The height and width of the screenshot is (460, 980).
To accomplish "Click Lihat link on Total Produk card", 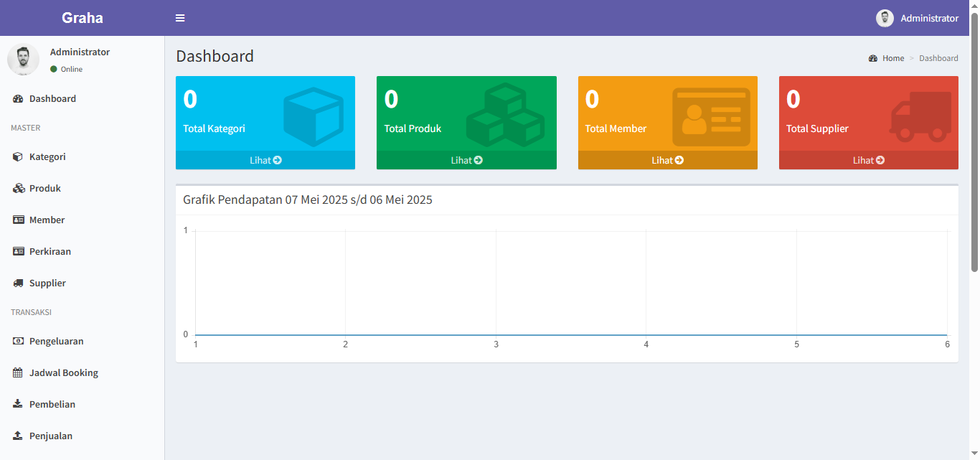I will (x=466, y=160).
